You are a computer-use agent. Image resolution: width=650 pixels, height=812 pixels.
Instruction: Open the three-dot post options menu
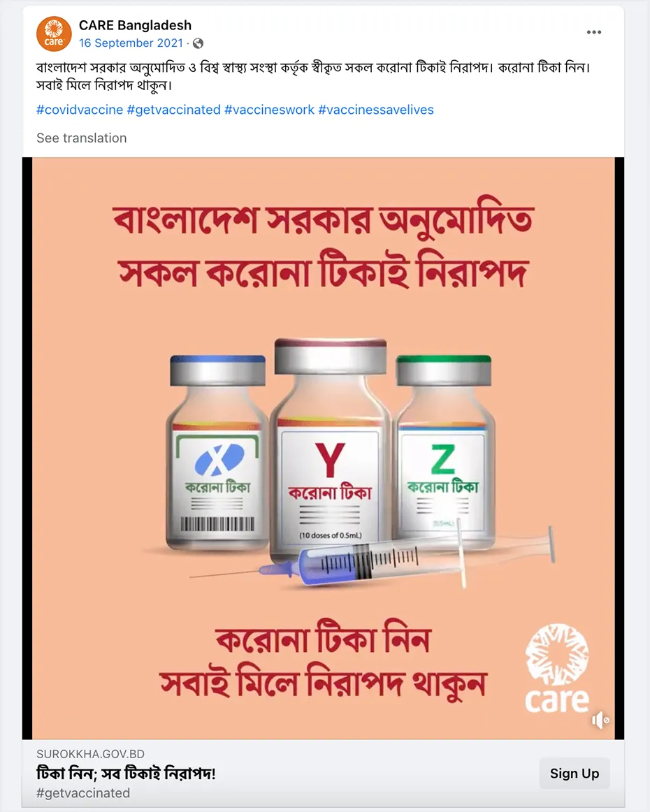point(593,32)
